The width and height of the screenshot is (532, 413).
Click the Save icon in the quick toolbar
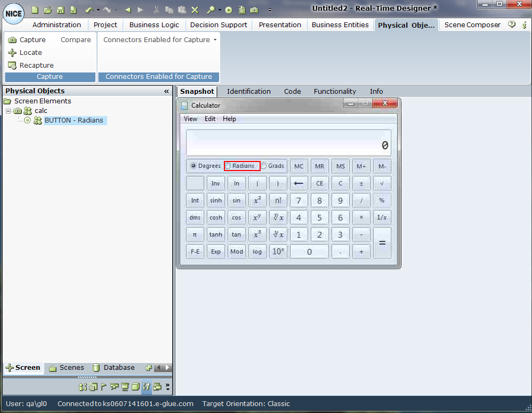(60, 10)
